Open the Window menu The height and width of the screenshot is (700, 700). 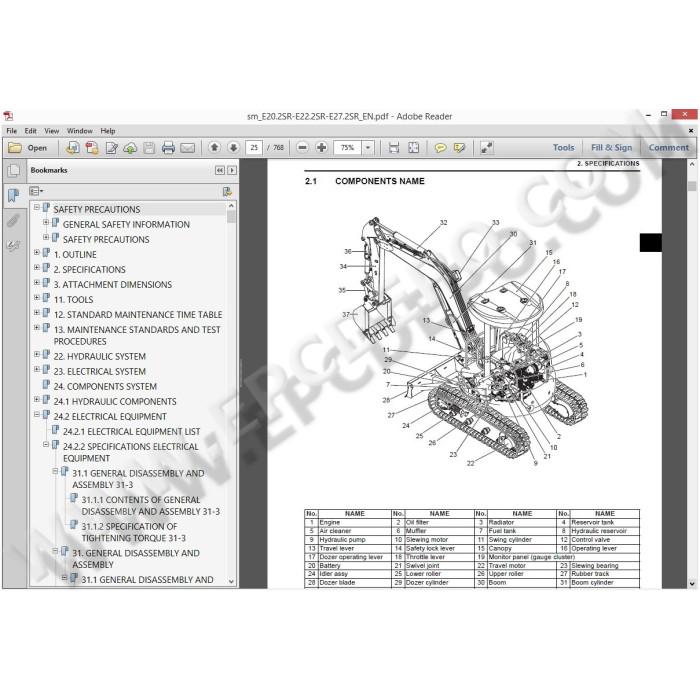79,131
